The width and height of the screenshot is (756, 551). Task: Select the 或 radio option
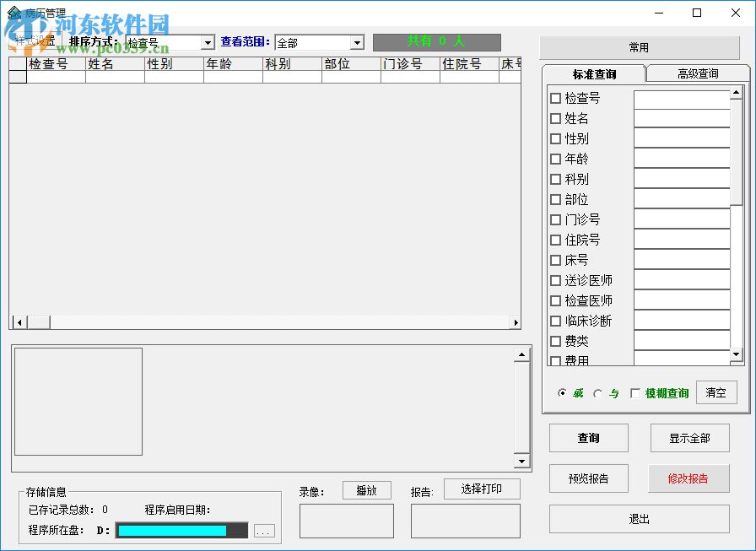point(562,393)
